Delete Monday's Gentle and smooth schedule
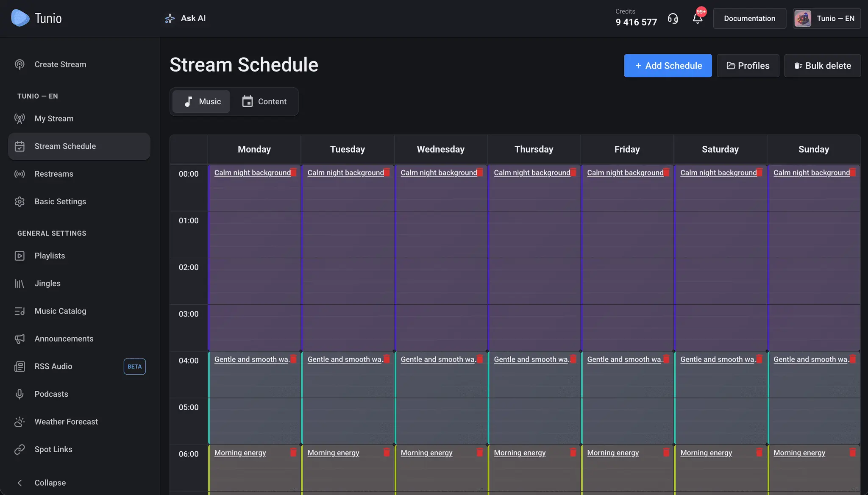Image resolution: width=868 pixels, height=495 pixels. (293, 359)
